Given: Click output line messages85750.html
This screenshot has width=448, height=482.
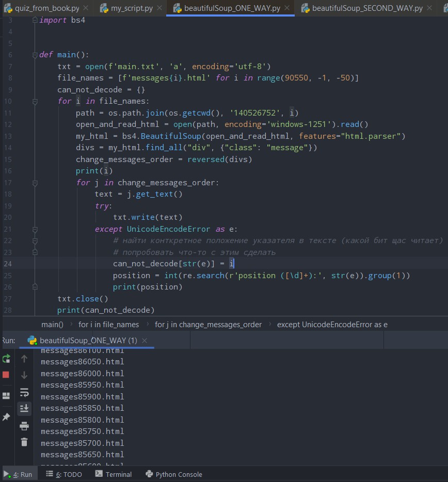Looking at the screenshot, I should (82, 431).
